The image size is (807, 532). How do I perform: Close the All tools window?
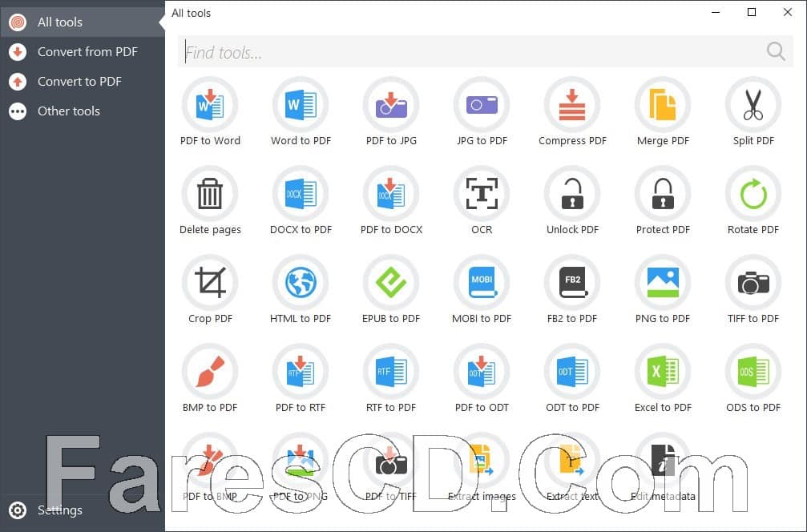coord(788,12)
